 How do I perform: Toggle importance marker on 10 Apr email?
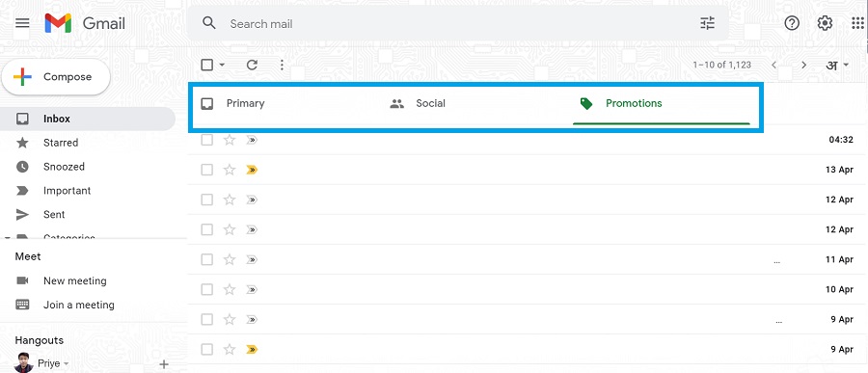(x=252, y=289)
